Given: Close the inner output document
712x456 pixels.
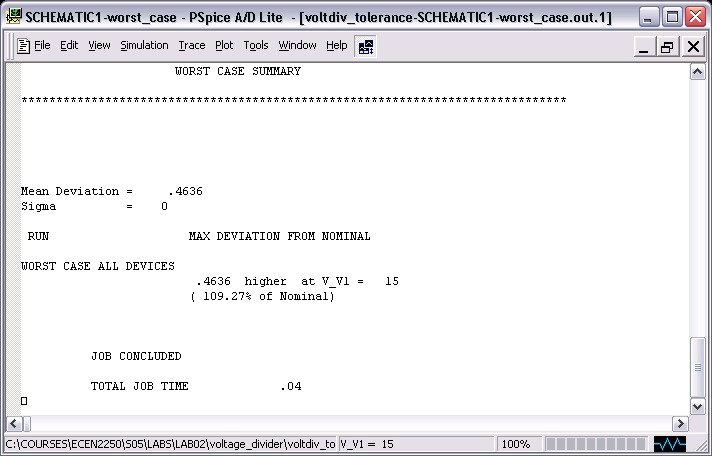Looking at the screenshot, I should (x=693, y=46).
